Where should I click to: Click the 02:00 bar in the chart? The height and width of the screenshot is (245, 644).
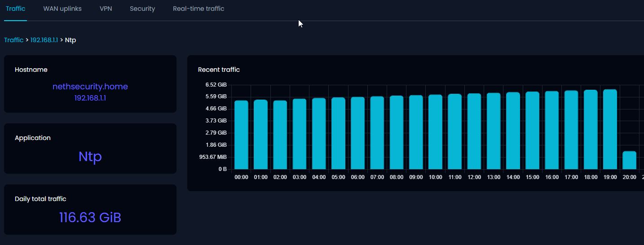[x=280, y=135]
